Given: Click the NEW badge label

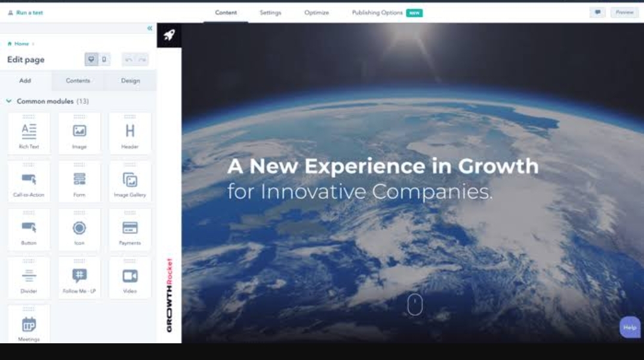Looking at the screenshot, I should point(414,13).
